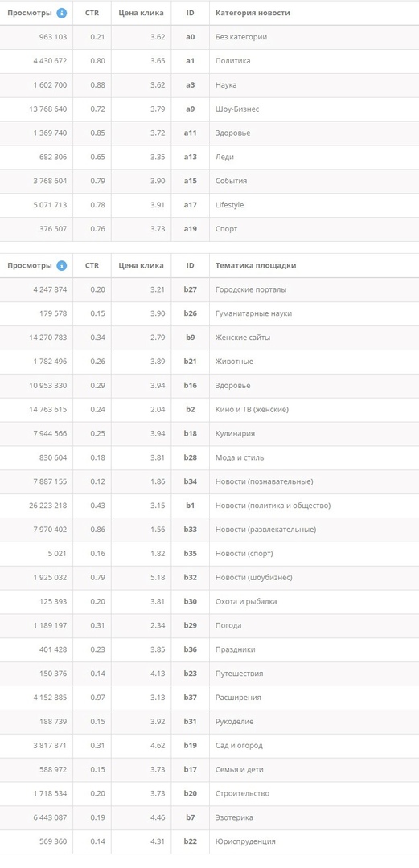Screen dimensions: 419x868
Task: Select the Городские порталы row
Action: [x=209, y=289]
